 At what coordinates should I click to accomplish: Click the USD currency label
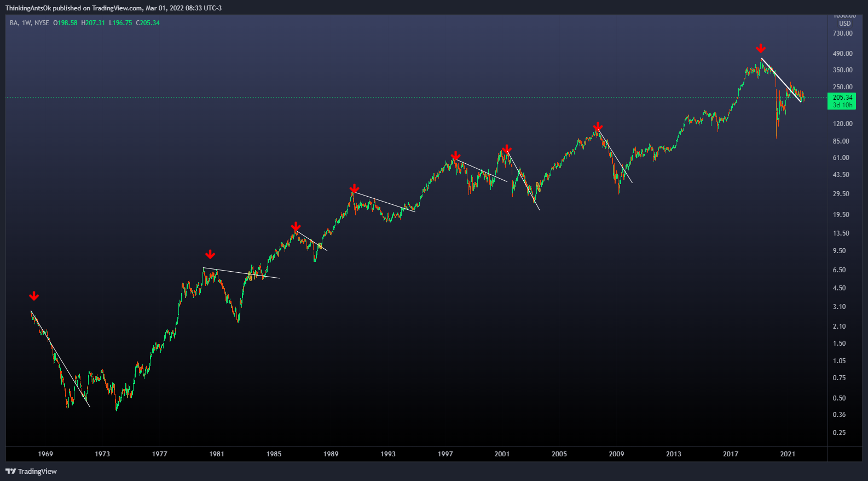tap(845, 24)
